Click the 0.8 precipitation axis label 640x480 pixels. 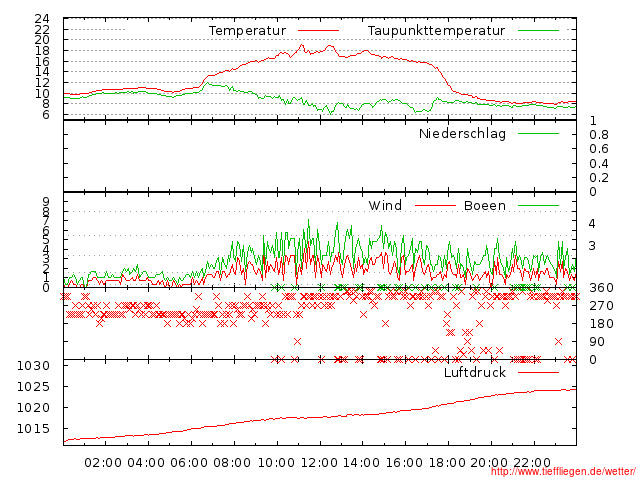click(599, 135)
